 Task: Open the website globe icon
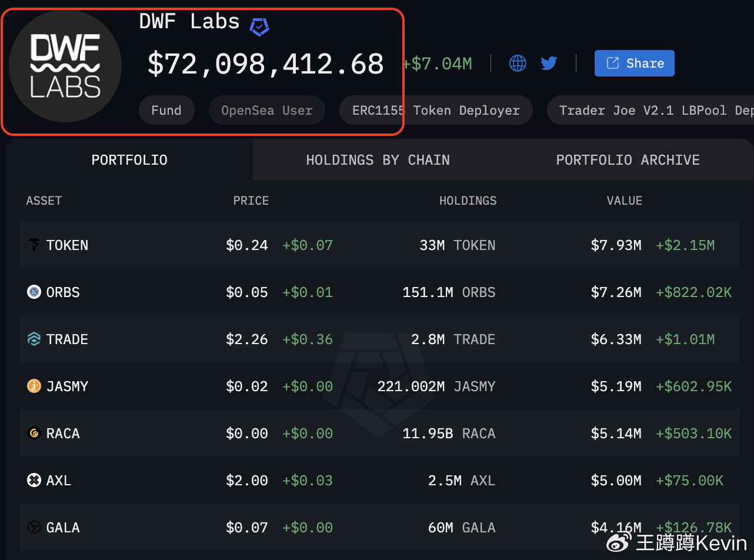518,63
